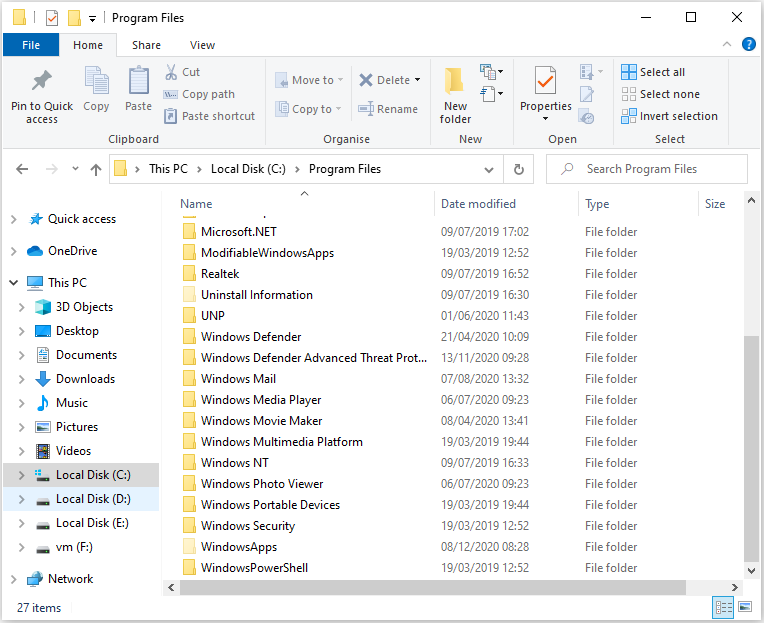Viewport: 764px width, 623px height.
Task: Collapse the This PC tree node
Action: [13, 283]
